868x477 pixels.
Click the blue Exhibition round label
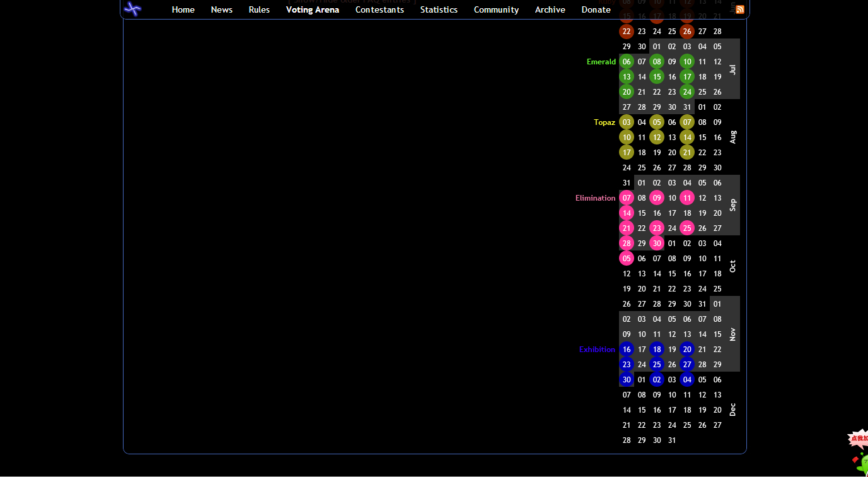pyautogui.click(x=597, y=350)
